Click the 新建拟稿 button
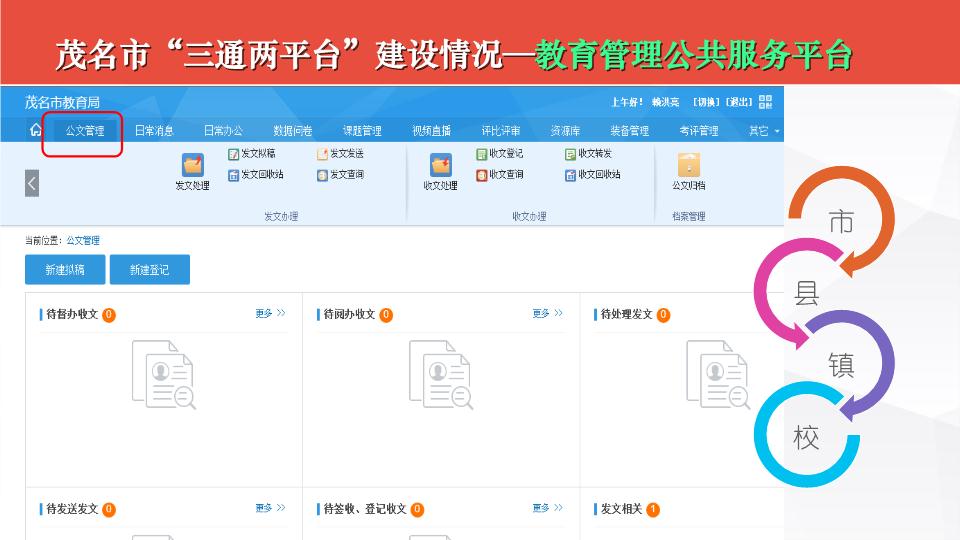Screen dimensions: 960x540 coord(65,270)
